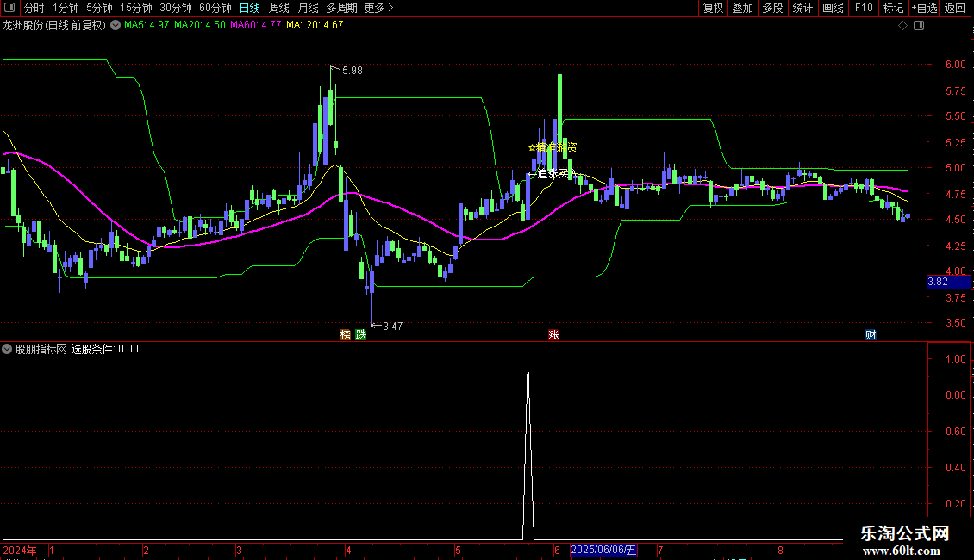Click the 多股 multi-stock button
This screenshot has width=974, height=560.
772,8
